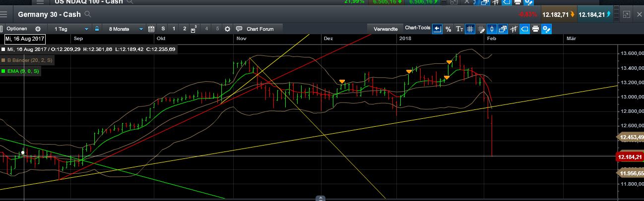Load saved layout 2
Image resolution: width=644 pixels, height=201 pixels.
pos(185,29)
